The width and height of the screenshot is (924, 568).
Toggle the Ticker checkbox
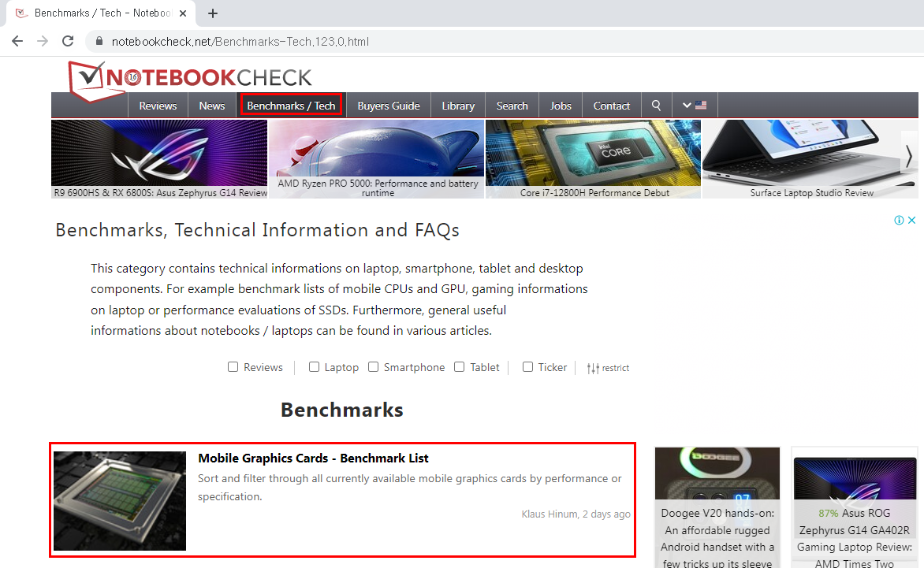[x=527, y=366]
